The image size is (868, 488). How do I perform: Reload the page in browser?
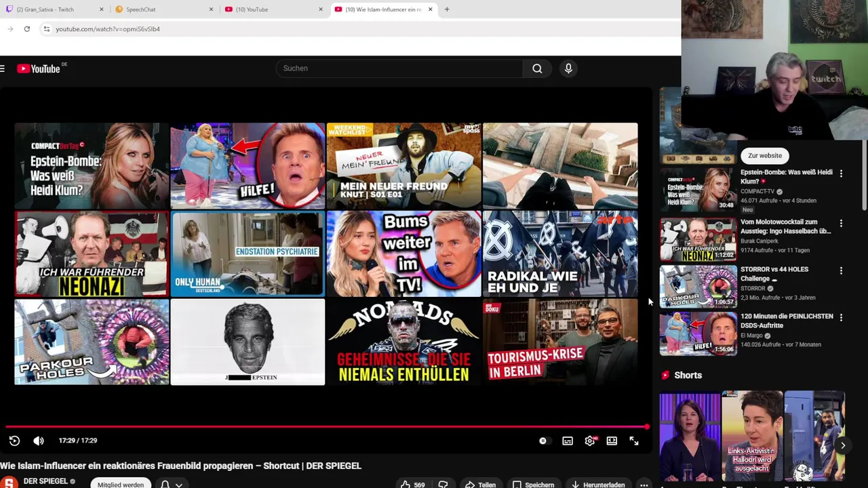(x=26, y=29)
